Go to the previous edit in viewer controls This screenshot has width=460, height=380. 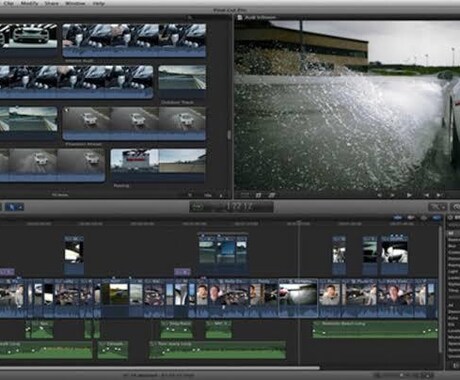click(x=426, y=195)
